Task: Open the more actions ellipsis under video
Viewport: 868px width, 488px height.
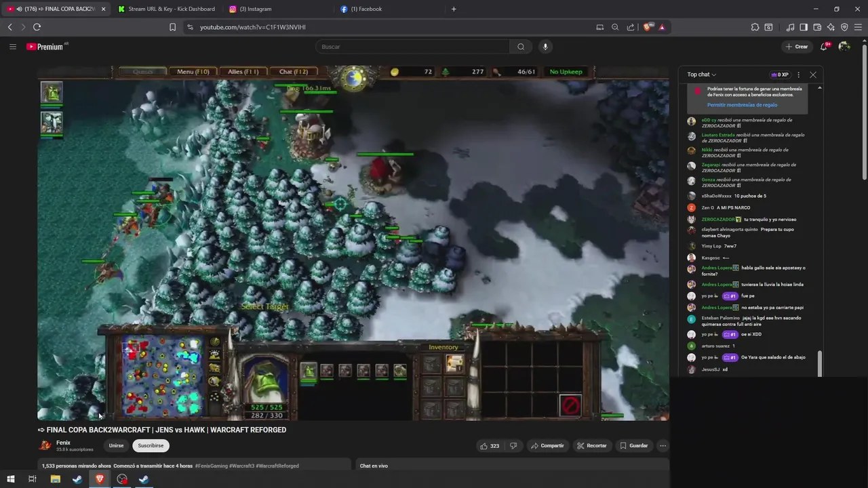Action: [x=663, y=445]
